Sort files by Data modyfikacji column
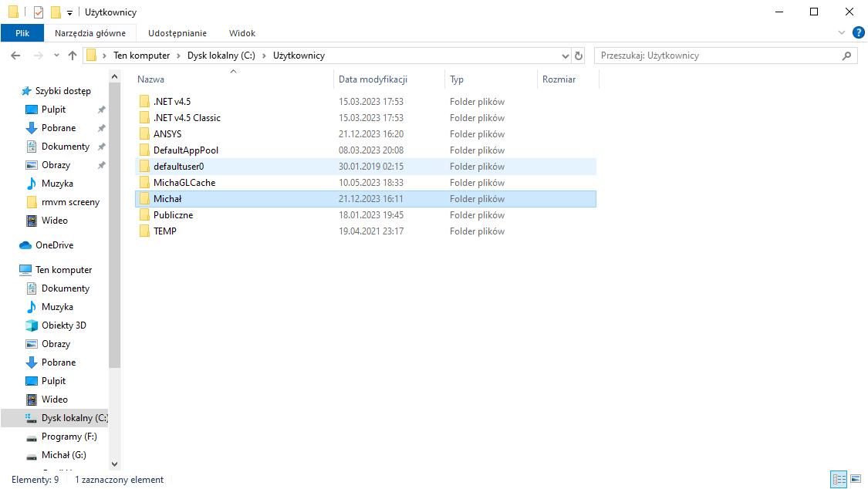The image size is (868, 489). 373,79
